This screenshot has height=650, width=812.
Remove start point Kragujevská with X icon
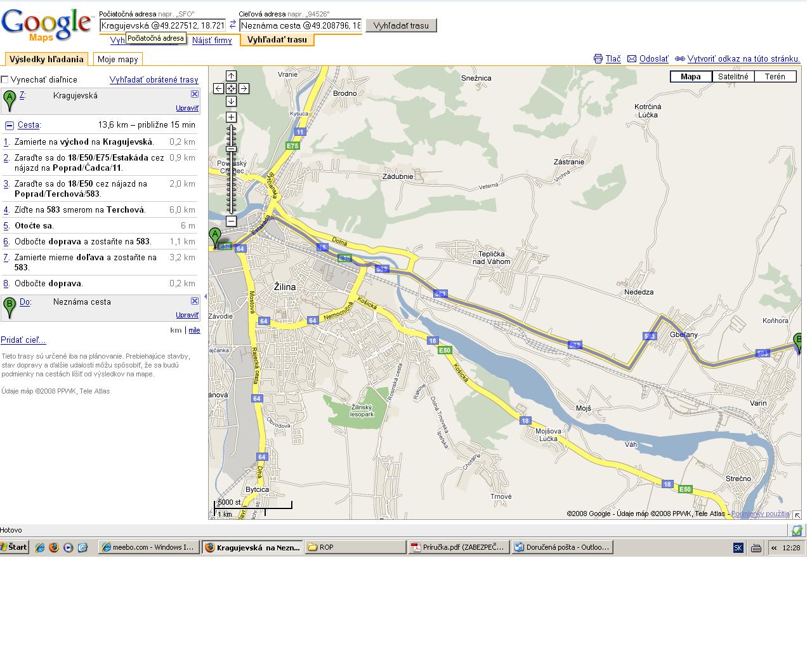coord(195,94)
